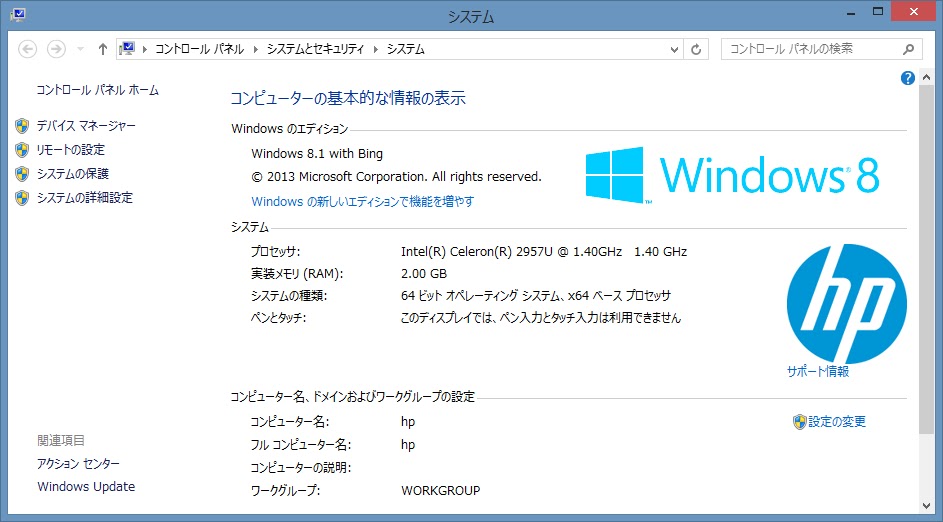Click shield icon beside システムの保護
Viewport: 943px width, 522px height.
click(x=22, y=174)
